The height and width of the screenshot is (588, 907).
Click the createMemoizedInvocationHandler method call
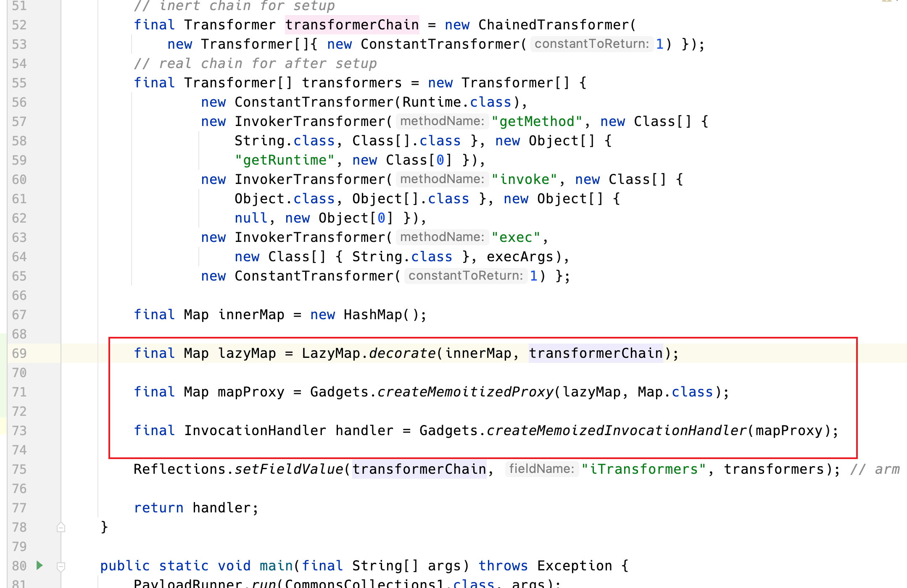(x=616, y=430)
